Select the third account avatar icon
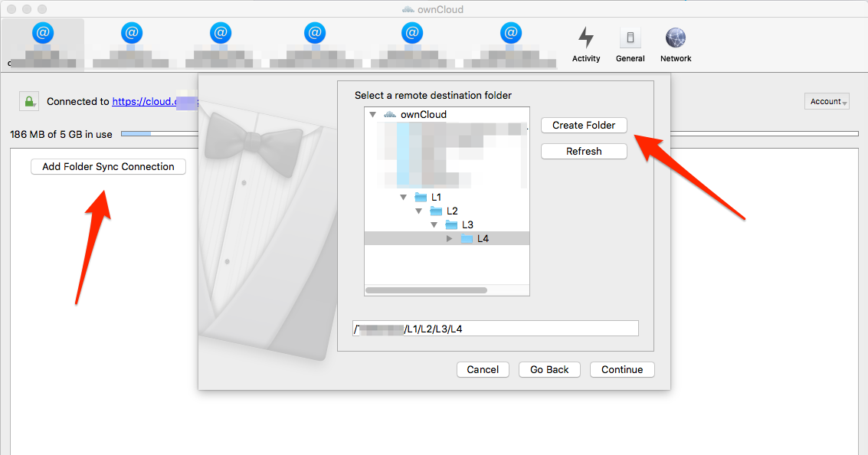The image size is (868, 455). (220, 32)
